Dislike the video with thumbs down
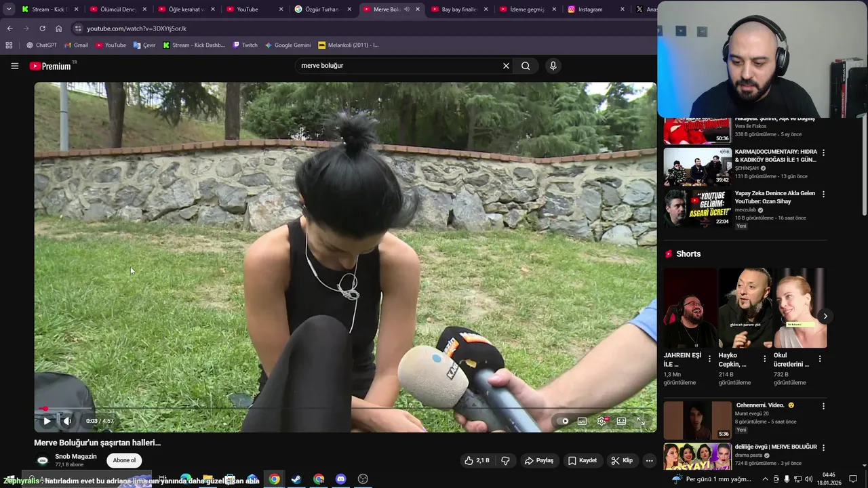Viewport: 868px width, 488px height. pyautogui.click(x=505, y=460)
